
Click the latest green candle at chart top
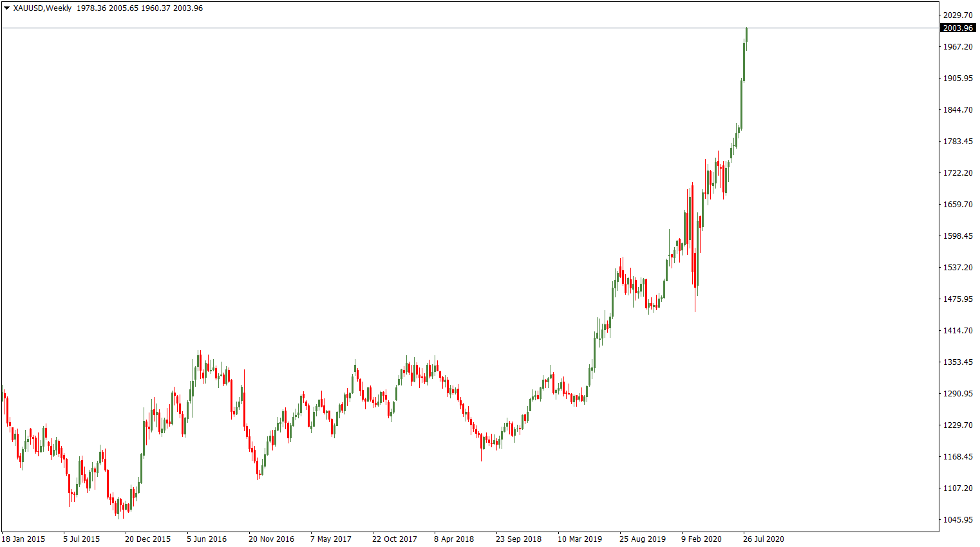[746, 35]
